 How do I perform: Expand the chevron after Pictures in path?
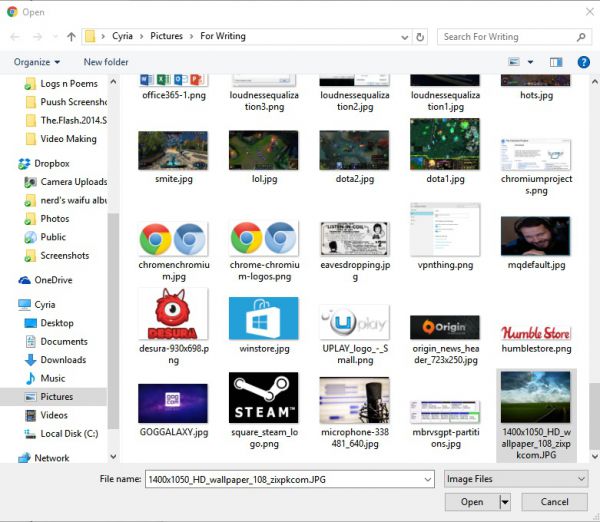[191, 36]
